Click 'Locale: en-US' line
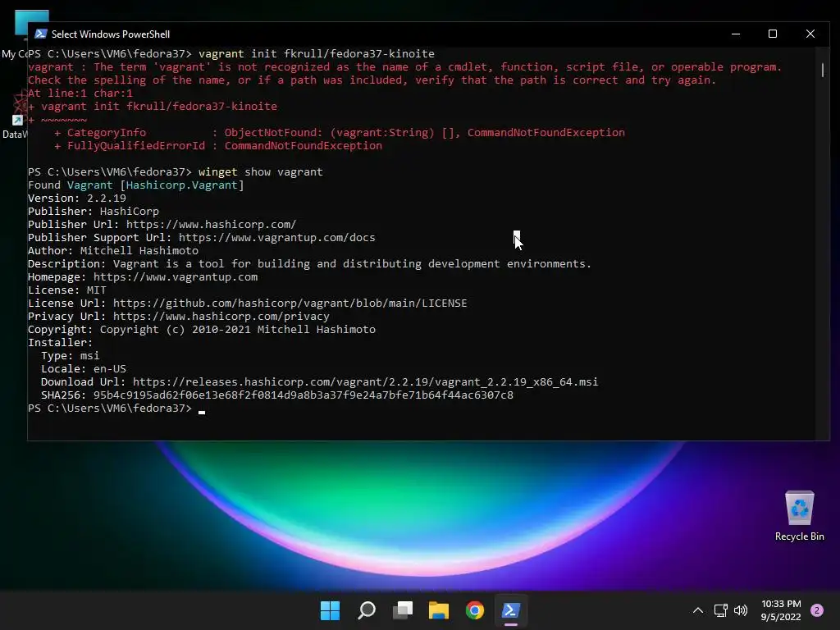 point(84,369)
